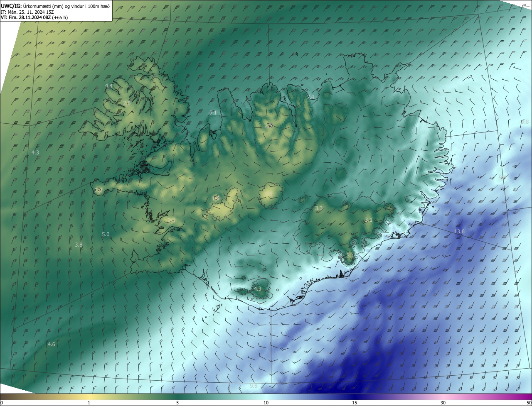
Task: Click the 1 tick on the color bar
Action: point(89,403)
